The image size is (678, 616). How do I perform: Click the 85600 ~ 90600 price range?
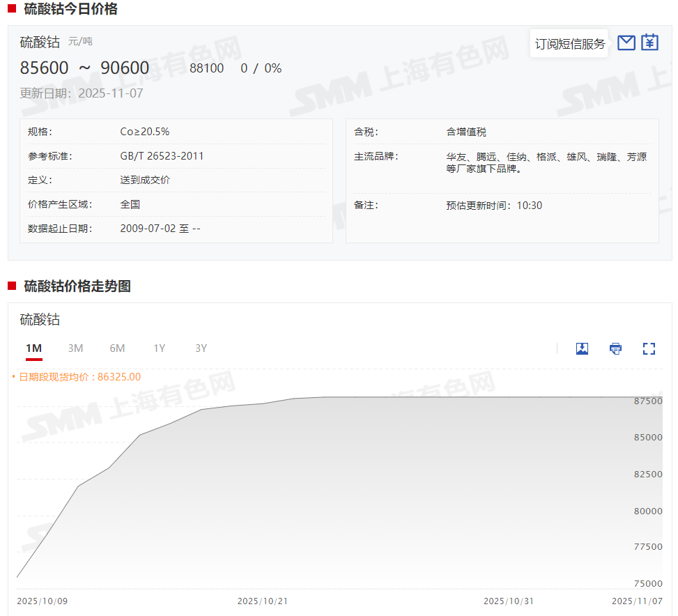coord(84,68)
